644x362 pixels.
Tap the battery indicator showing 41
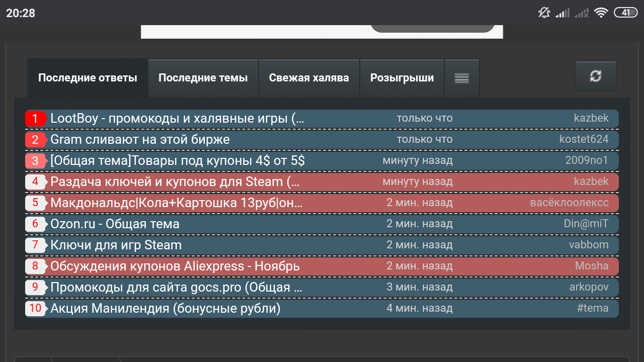625,13
